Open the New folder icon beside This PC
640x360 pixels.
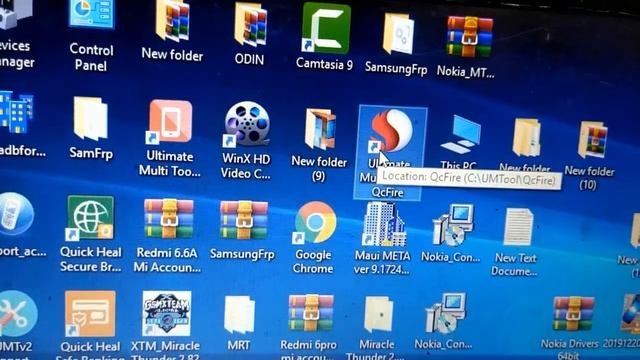pos(526,144)
